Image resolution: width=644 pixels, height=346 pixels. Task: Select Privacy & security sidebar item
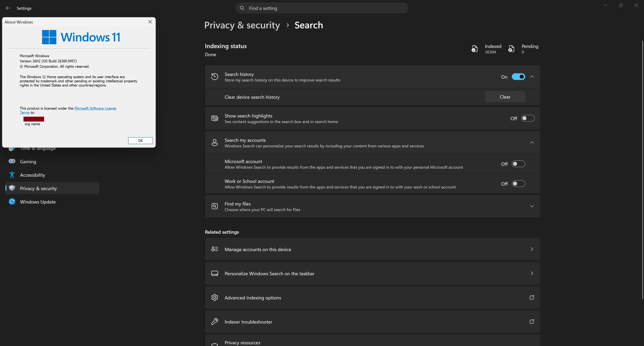tap(52, 188)
